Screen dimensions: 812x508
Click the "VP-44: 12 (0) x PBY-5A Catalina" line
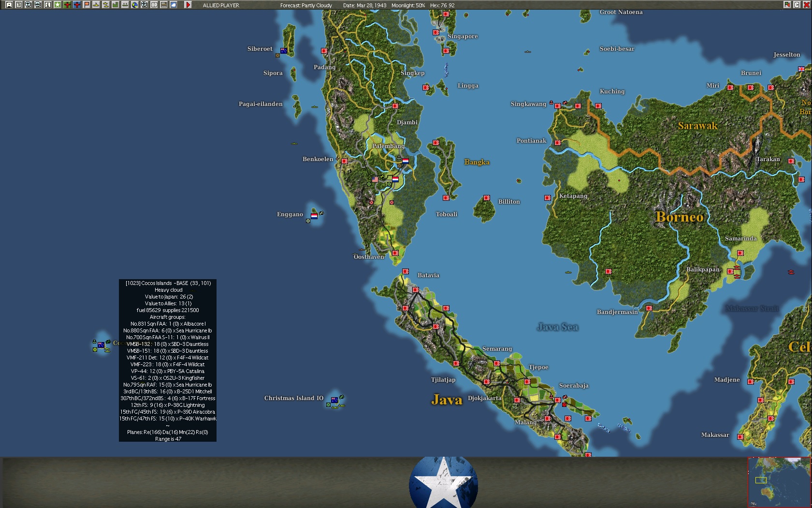coord(168,371)
